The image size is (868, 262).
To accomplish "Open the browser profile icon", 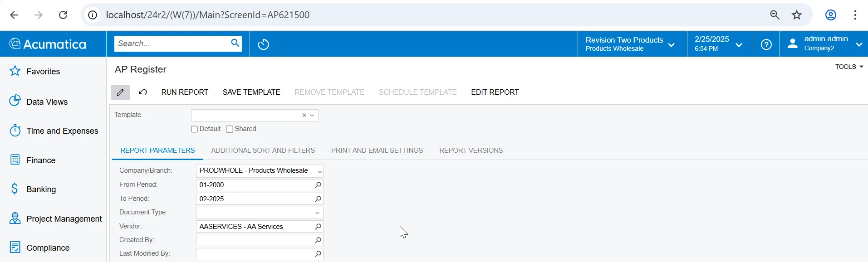I will pos(831,15).
